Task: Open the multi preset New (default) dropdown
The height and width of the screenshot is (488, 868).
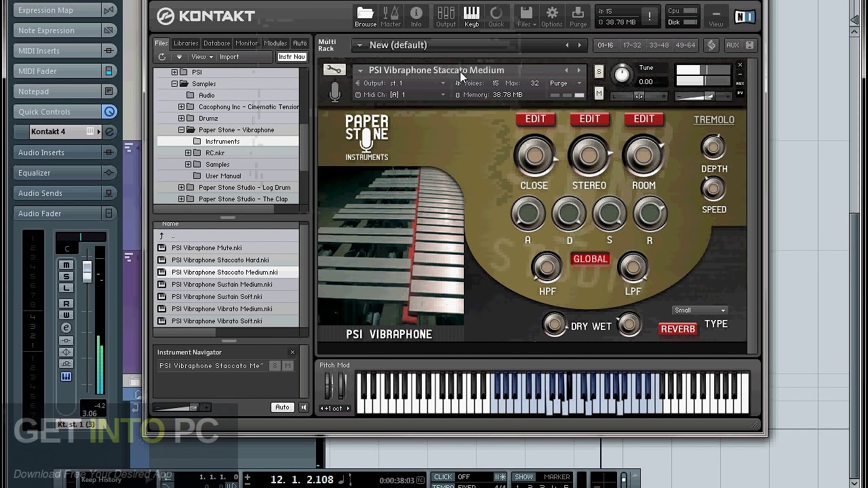Action: (x=359, y=45)
